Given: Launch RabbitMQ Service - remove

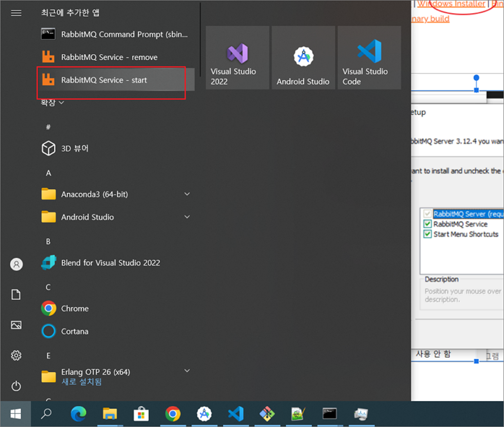Looking at the screenshot, I should [116, 57].
